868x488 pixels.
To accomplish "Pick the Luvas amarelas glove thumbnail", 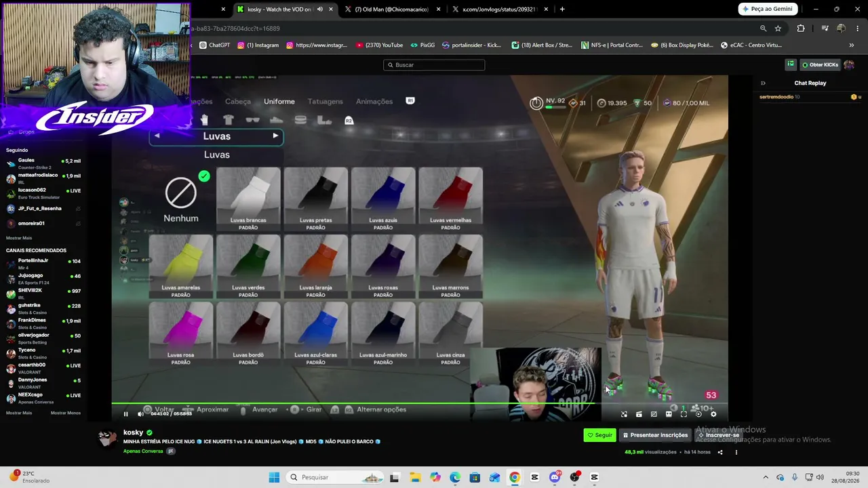I will 180,266.
